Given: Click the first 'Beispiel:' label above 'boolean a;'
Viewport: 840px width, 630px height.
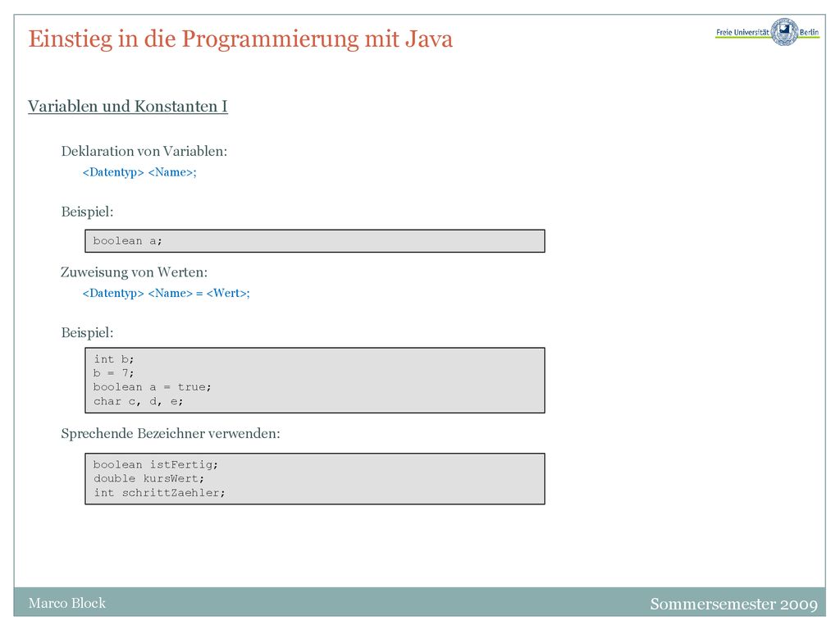Looking at the screenshot, I should [x=87, y=212].
